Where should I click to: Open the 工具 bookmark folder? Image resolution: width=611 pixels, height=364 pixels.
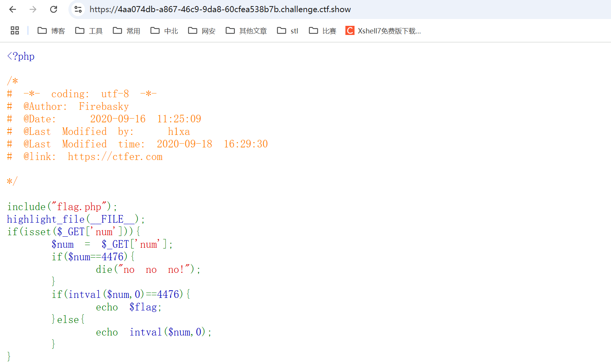[x=89, y=31]
